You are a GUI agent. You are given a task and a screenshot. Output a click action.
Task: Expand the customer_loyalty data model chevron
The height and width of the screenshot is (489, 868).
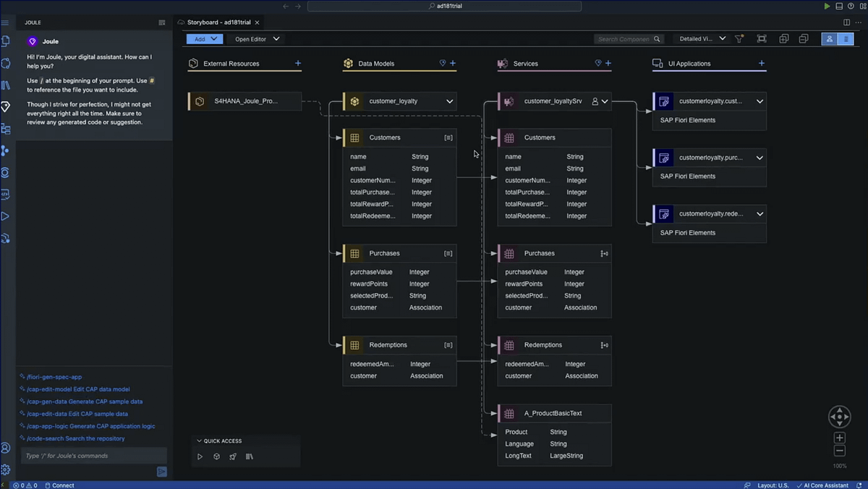pyautogui.click(x=449, y=101)
